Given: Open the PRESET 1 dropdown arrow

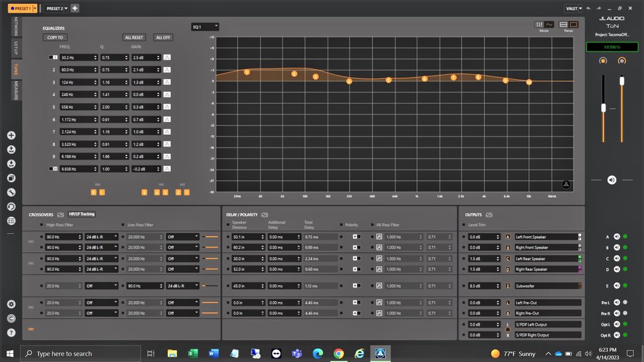Looking at the screenshot, I should (35, 8).
